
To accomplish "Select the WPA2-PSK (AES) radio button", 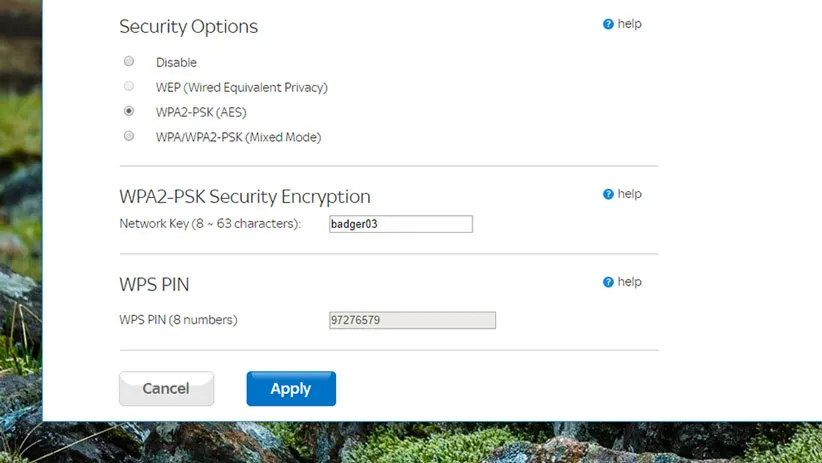I will coord(129,111).
